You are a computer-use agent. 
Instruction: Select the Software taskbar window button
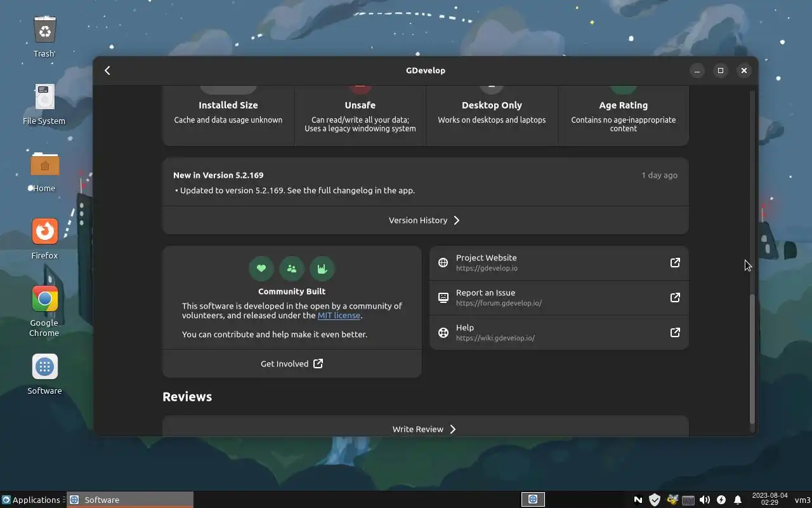tap(130, 500)
